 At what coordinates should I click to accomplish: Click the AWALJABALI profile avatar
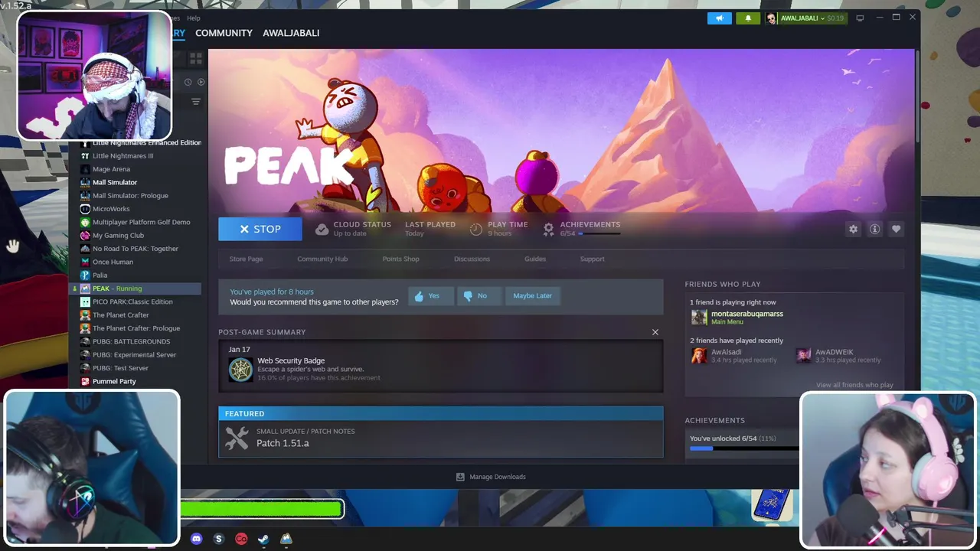[x=771, y=18]
